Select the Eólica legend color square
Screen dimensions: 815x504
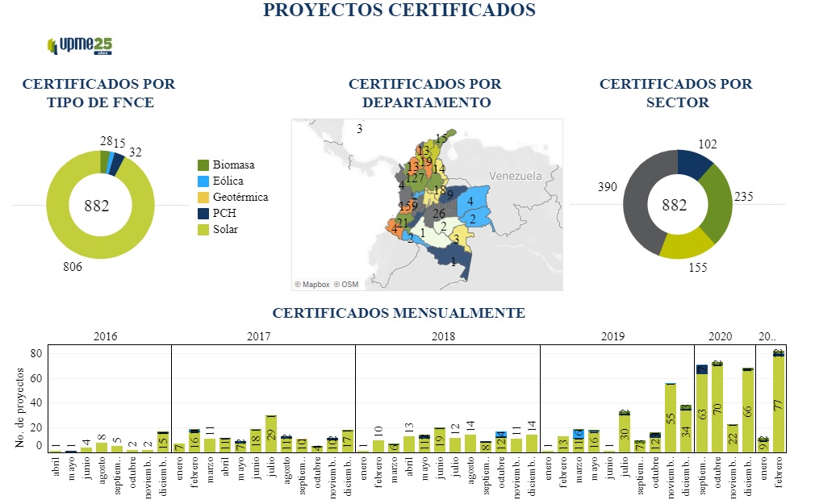click(x=203, y=181)
